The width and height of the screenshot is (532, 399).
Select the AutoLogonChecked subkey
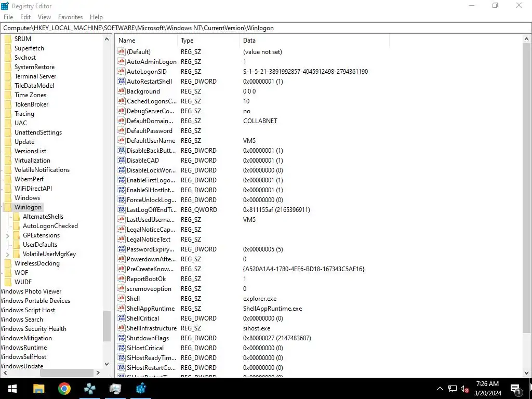pos(50,226)
